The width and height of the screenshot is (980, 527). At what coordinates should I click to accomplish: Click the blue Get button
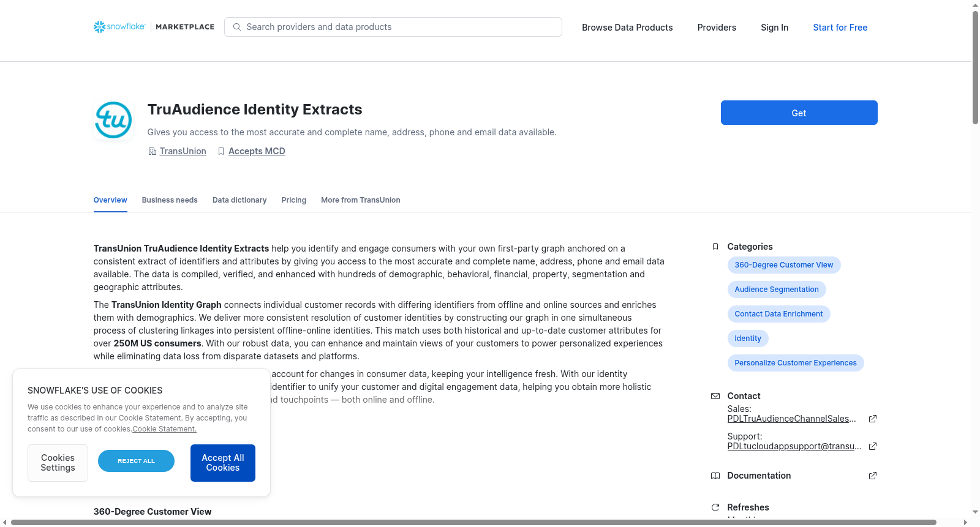tap(799, 113)
